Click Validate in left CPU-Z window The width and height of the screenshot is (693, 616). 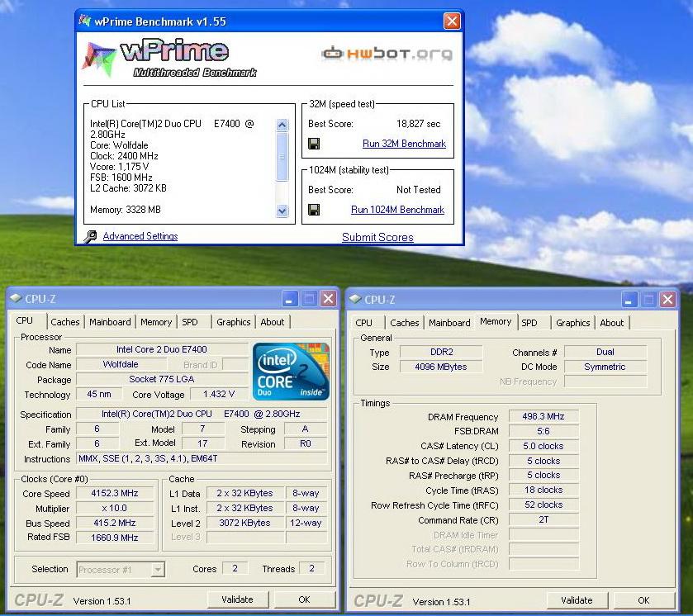[x=237, y=599]
